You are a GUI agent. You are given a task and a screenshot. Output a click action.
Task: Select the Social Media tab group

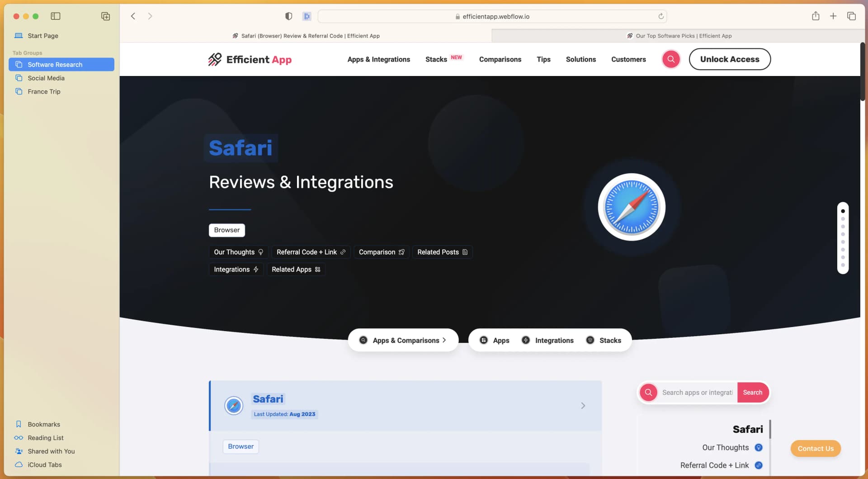tap(46, 78)
